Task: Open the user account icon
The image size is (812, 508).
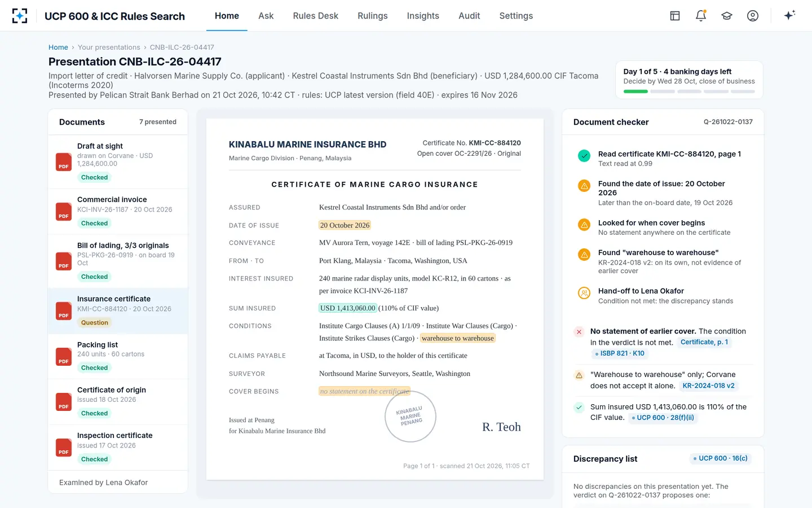Action: click(753, 16)
